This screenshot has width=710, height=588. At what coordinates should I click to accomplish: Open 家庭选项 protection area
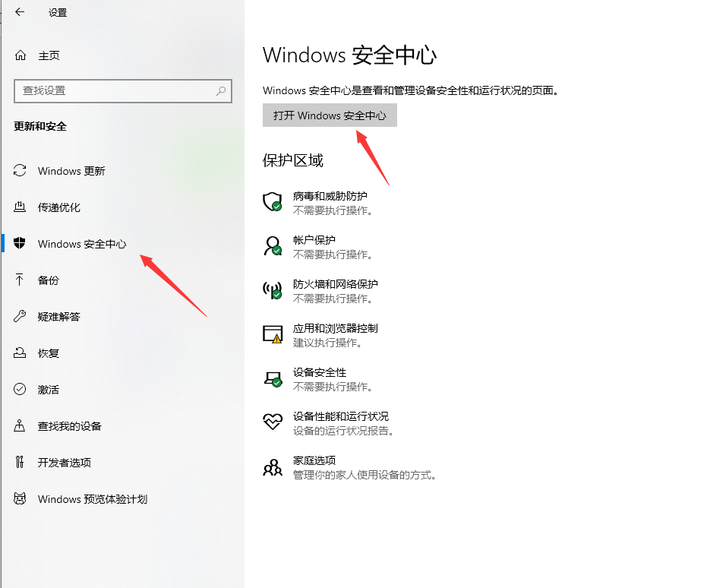pyautogui.click(x=314, y=460)
